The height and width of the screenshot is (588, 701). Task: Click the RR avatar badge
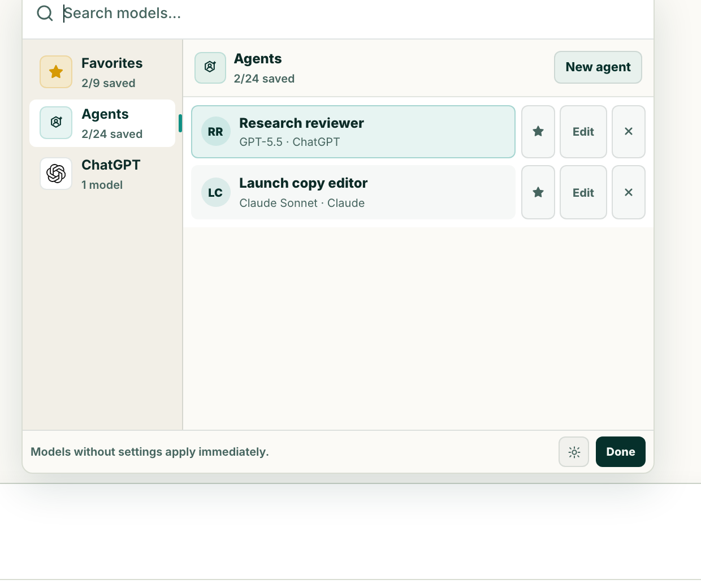[x=215, y=132]
